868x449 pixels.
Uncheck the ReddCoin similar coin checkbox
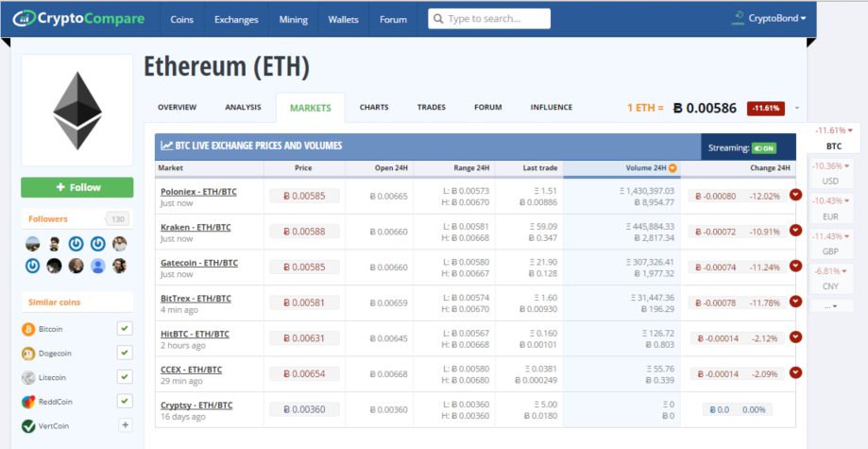pyautogui.click(x=125, y=402)
